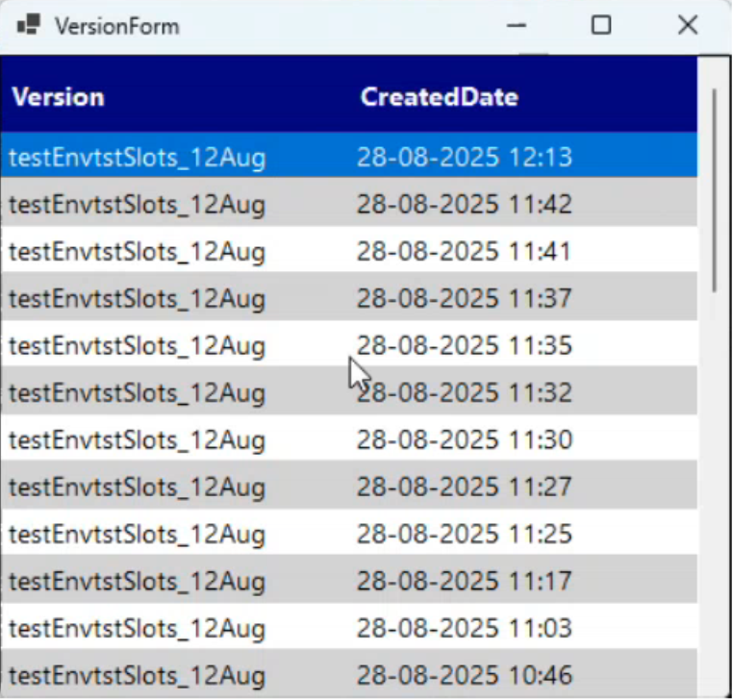Image resolution: width=733 pixels, height=700 pixels.
Task: Close the VersionForm window
Action: pyautogui.click(x=687, y=26)
